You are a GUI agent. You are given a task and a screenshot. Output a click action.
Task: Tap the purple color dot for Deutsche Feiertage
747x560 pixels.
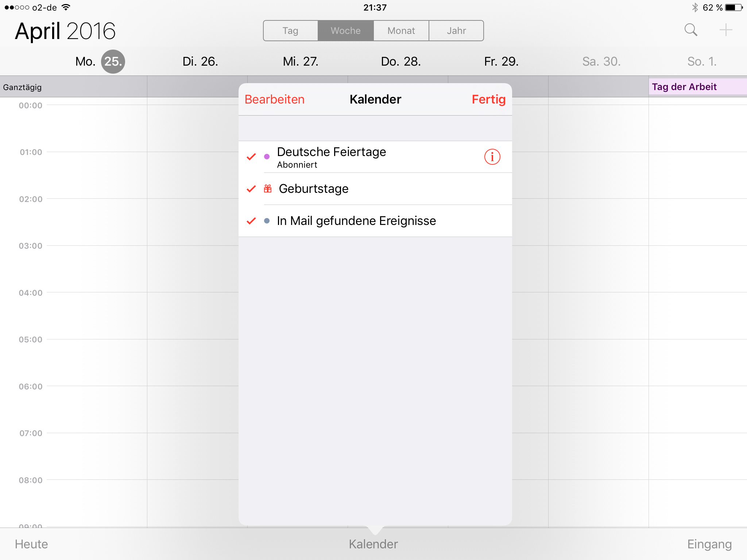point(267,157)
